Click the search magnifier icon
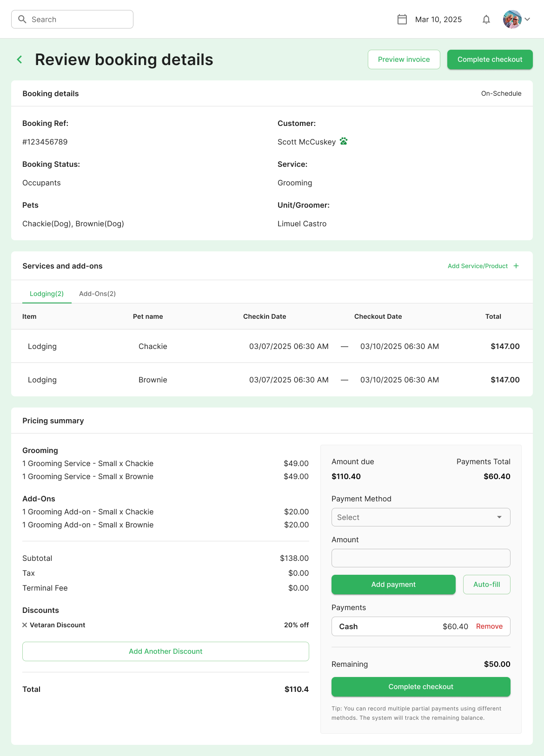This screenshot has height=756, width=544. (x=22, y=19)
